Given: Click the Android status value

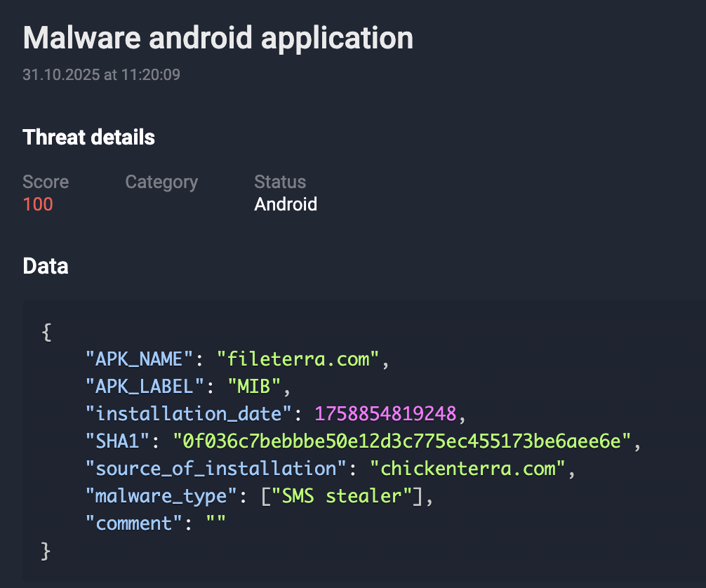Looking at the screenshot, I should 286,204.
